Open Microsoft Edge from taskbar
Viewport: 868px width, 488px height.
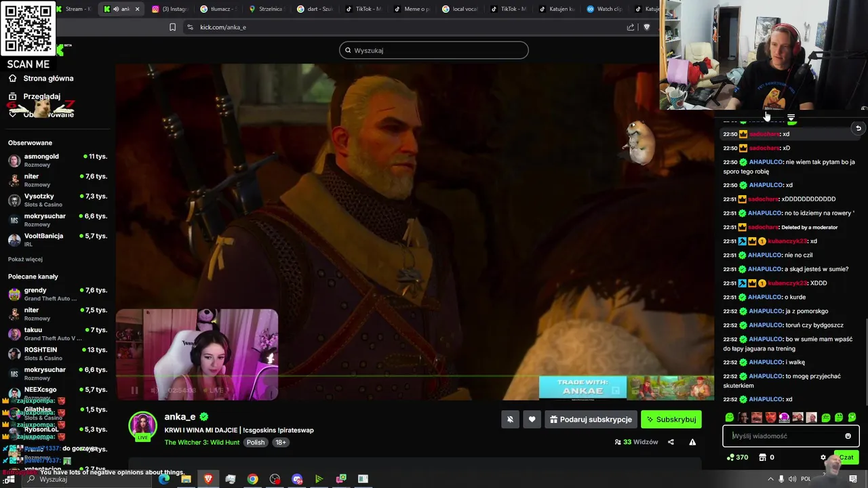(163, 479)
